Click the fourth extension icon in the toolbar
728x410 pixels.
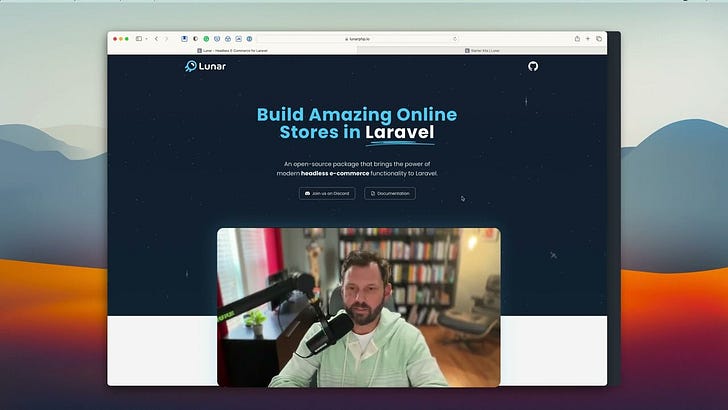coord(217,39)
